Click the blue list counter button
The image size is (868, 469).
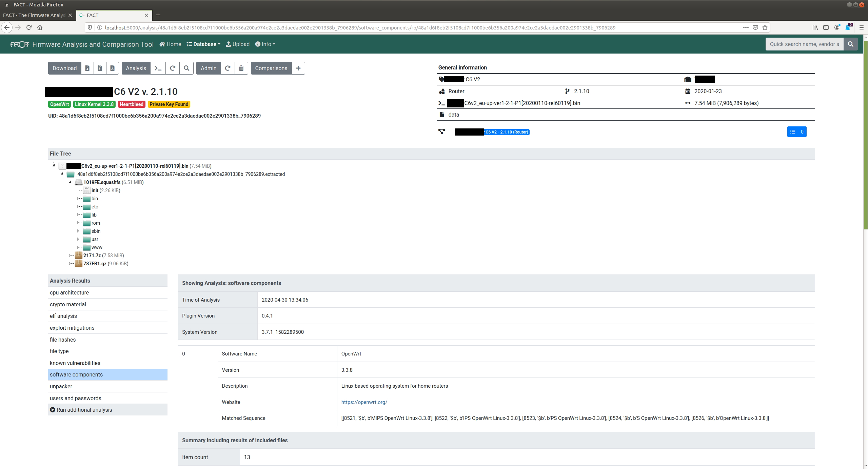point(796,132)
